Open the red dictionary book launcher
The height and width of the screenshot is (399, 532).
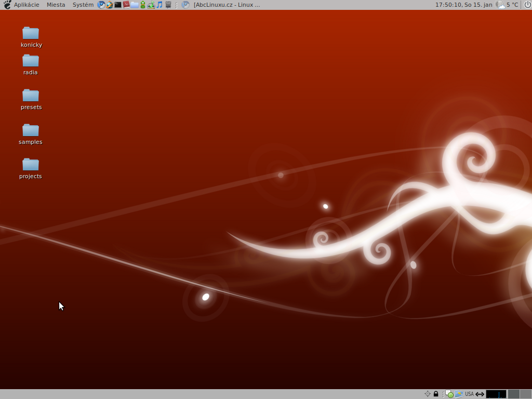coord(126,5)
